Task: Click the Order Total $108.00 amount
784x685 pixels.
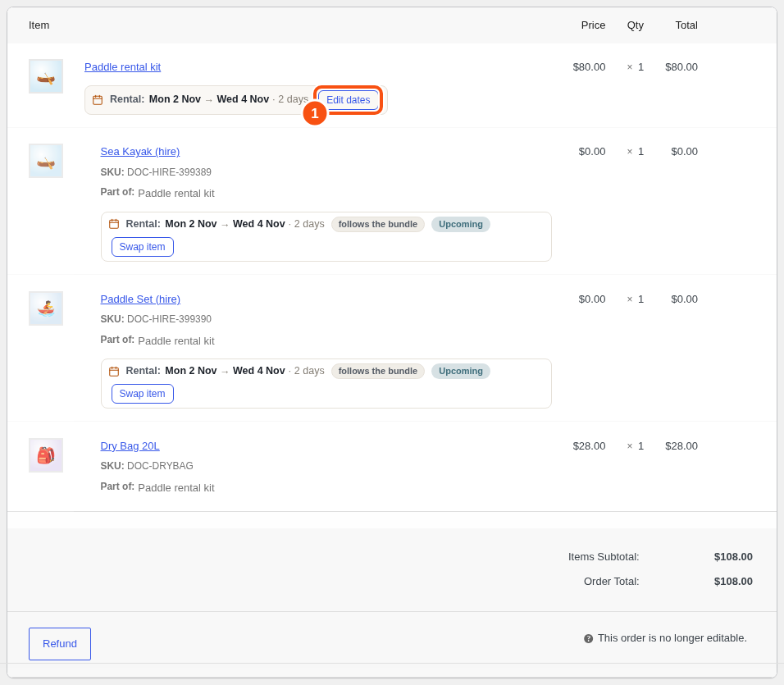Action: [733, 582]
